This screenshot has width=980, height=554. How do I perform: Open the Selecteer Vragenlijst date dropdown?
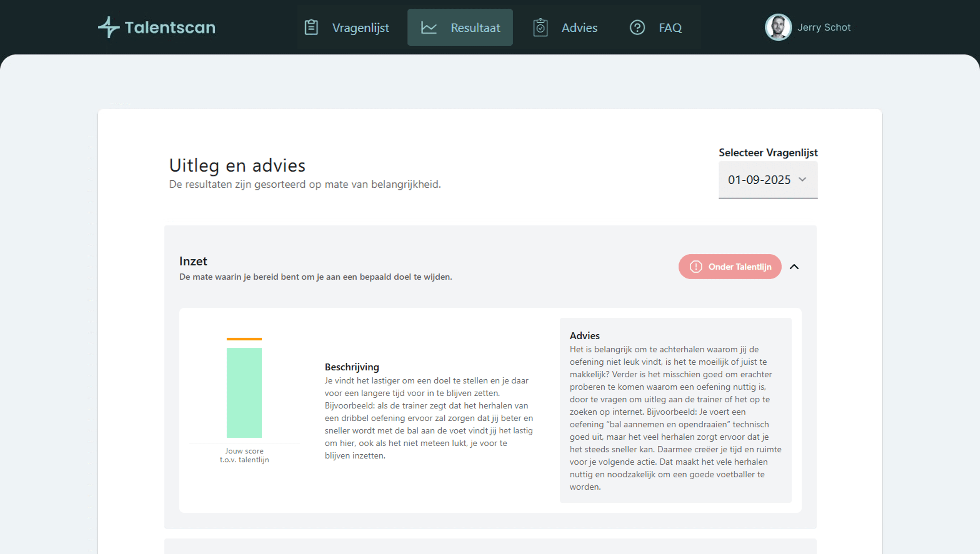click(x=767, y=180)
